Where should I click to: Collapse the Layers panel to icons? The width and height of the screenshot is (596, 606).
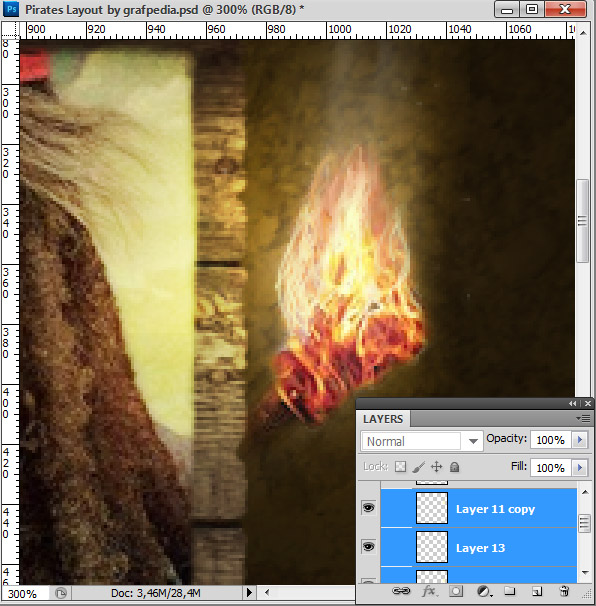click(x=572, y=403)
